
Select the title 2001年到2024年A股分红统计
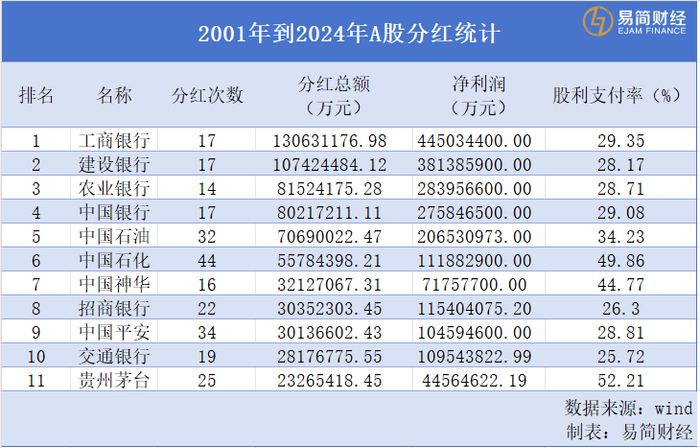(349, 33)
